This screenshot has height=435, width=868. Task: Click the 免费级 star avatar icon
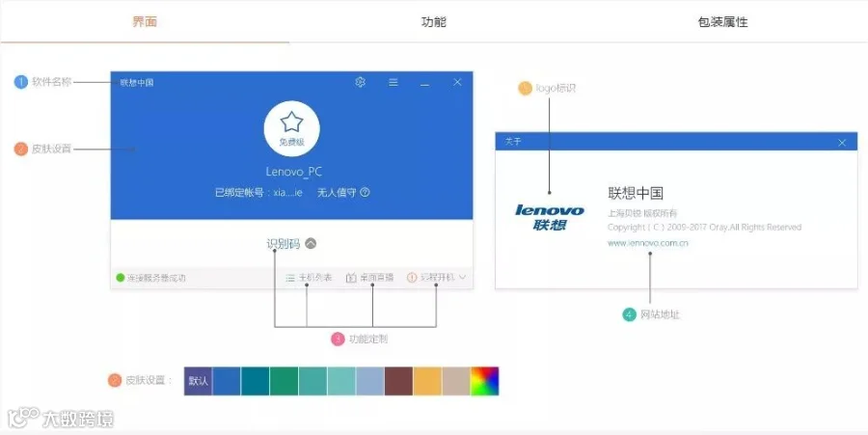(x=291, y=128)
